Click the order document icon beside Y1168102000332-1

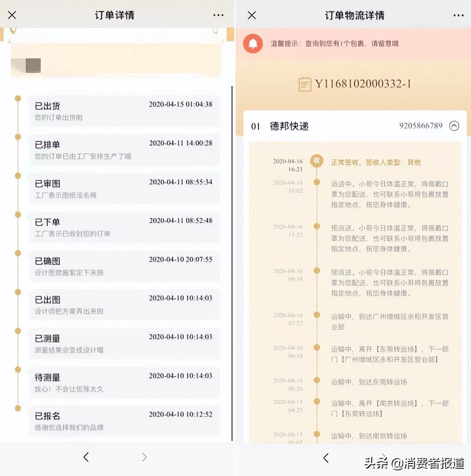(x=305, y=84)
